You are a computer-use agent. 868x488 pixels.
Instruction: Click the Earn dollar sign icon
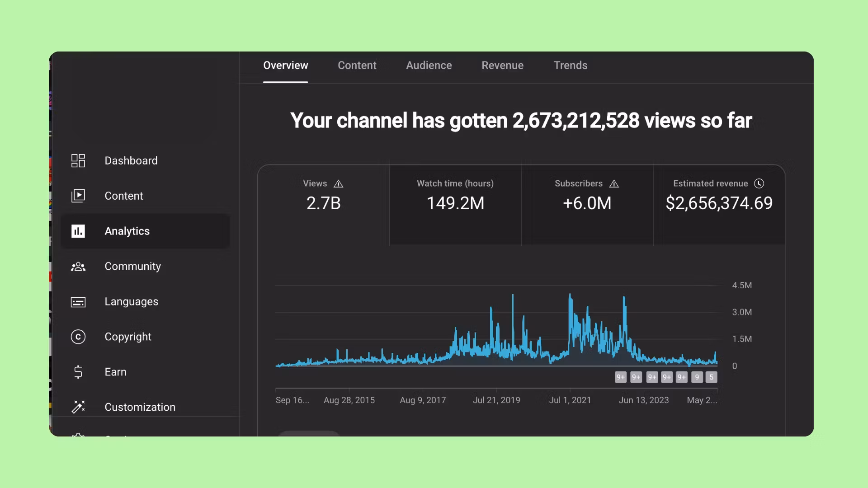click(x=78, y=372)
